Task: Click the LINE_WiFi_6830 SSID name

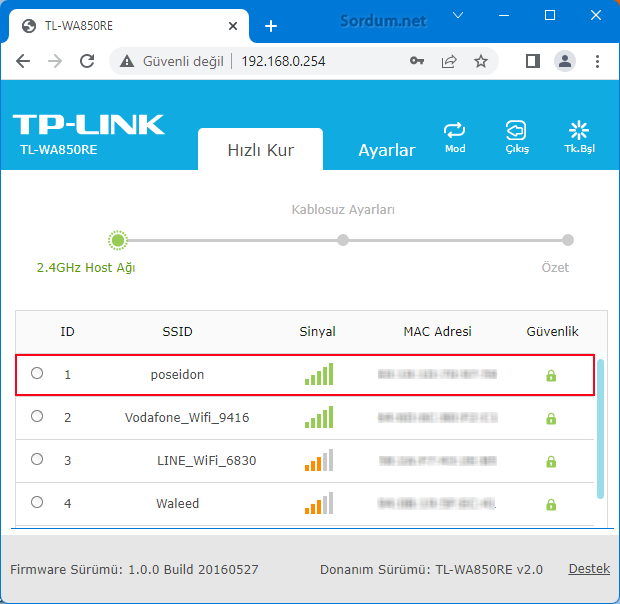Action: (x=206, y=461)
